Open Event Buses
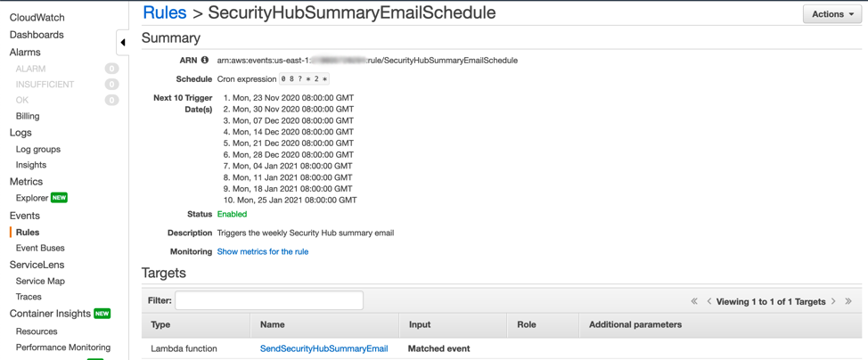The image size is (868, 360). point(40,248)
